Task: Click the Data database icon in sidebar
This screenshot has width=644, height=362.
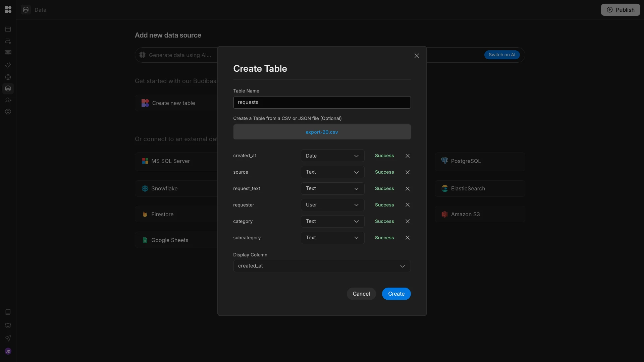Action: point(8,88)
